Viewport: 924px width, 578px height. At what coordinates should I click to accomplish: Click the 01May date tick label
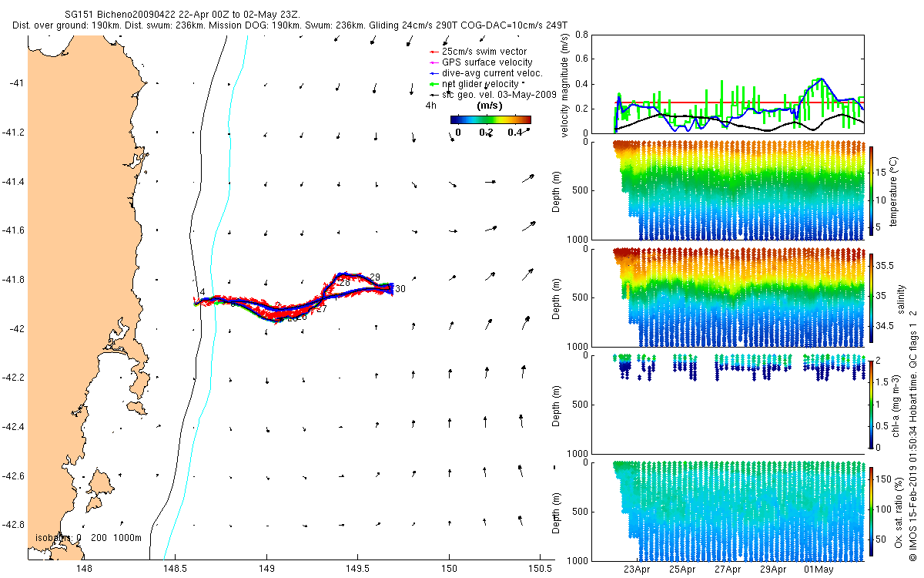point(819,570)
